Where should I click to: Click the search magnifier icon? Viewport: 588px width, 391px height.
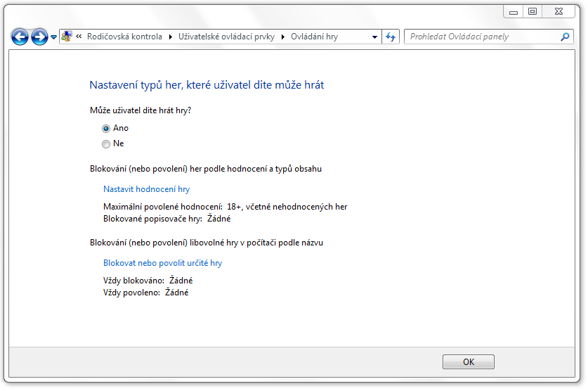tap(565, 37)
